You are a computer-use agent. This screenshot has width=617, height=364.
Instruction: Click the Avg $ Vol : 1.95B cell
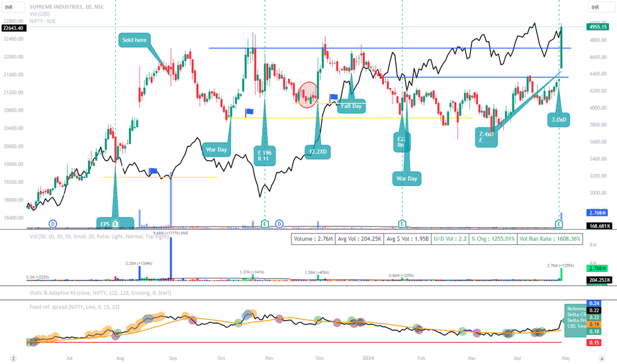pos(407,239)
